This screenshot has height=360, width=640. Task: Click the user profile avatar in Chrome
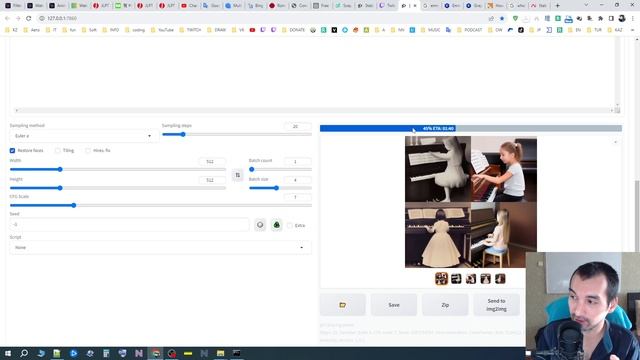coord(622,18)
